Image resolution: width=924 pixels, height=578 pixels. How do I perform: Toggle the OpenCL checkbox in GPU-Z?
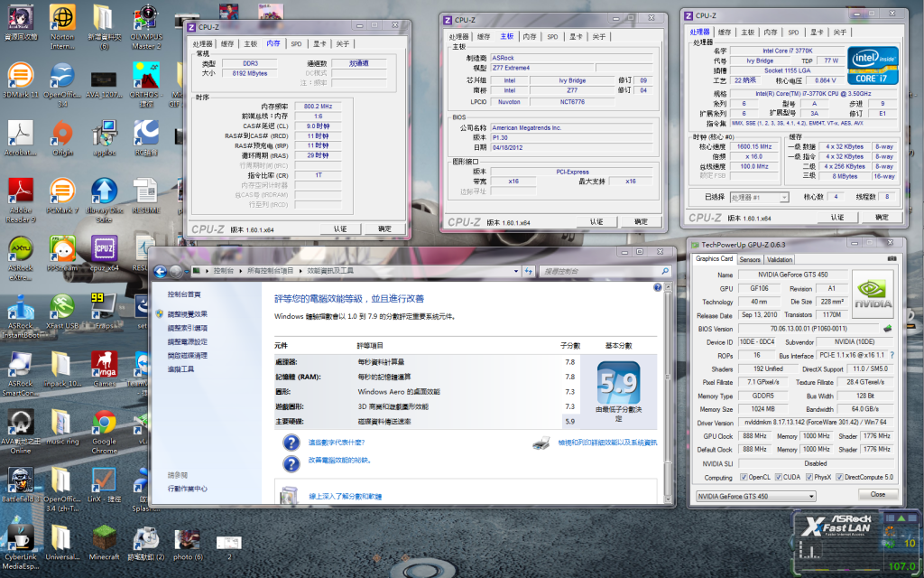744,477
